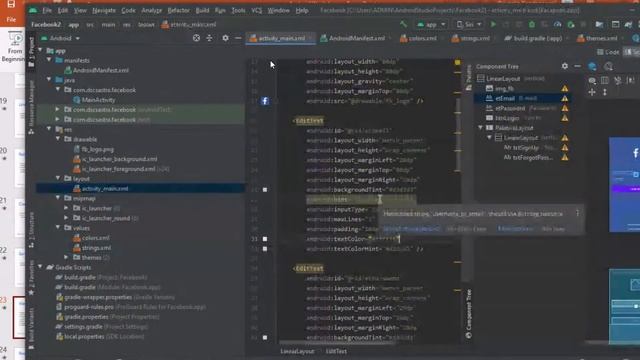
Task: Open the app run configuration dropdown
Action: coord(431,24)
